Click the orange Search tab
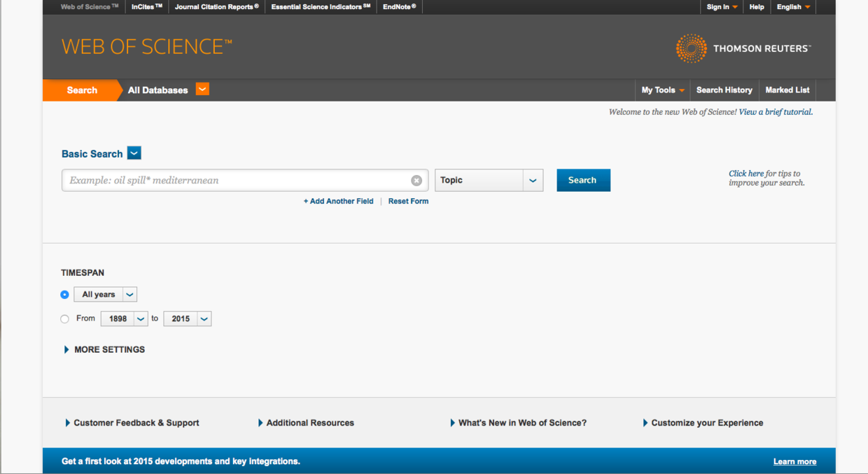 [82, 90]
